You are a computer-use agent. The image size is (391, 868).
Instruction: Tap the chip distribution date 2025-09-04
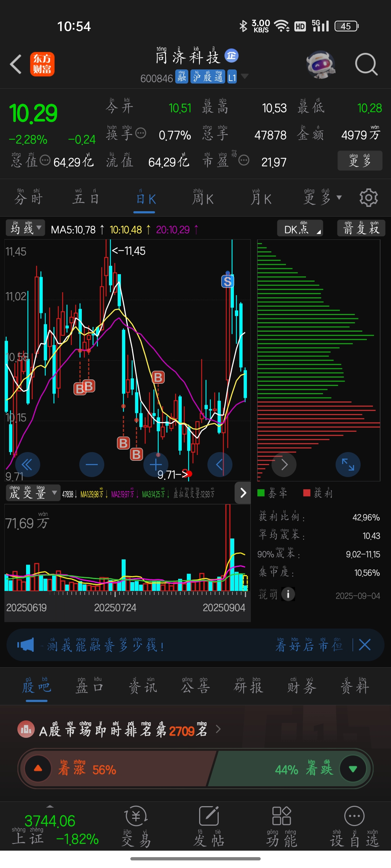pos(358,596)
